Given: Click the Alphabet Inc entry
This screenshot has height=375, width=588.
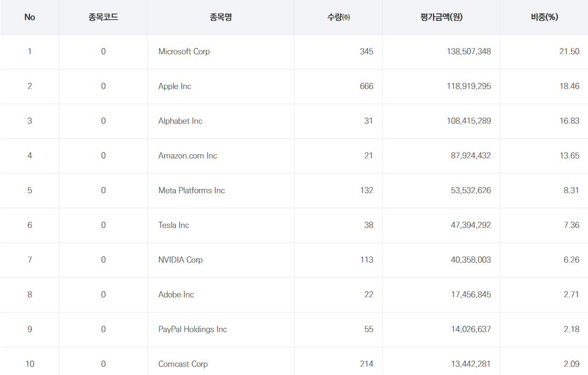Looking at the screenshot, I should 180,121.
